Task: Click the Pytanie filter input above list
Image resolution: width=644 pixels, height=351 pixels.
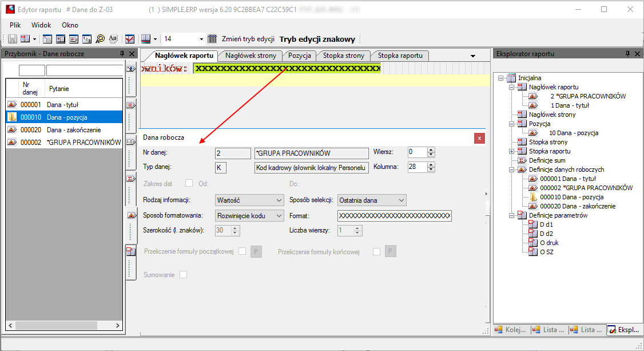Action: point(85,70)
